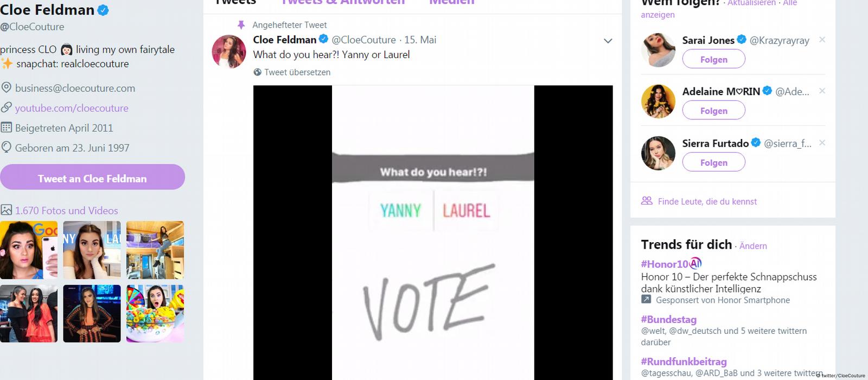Click Tweet an Cloe Feldman button
This screenshot has height=380, width=868.
[92, 177]
